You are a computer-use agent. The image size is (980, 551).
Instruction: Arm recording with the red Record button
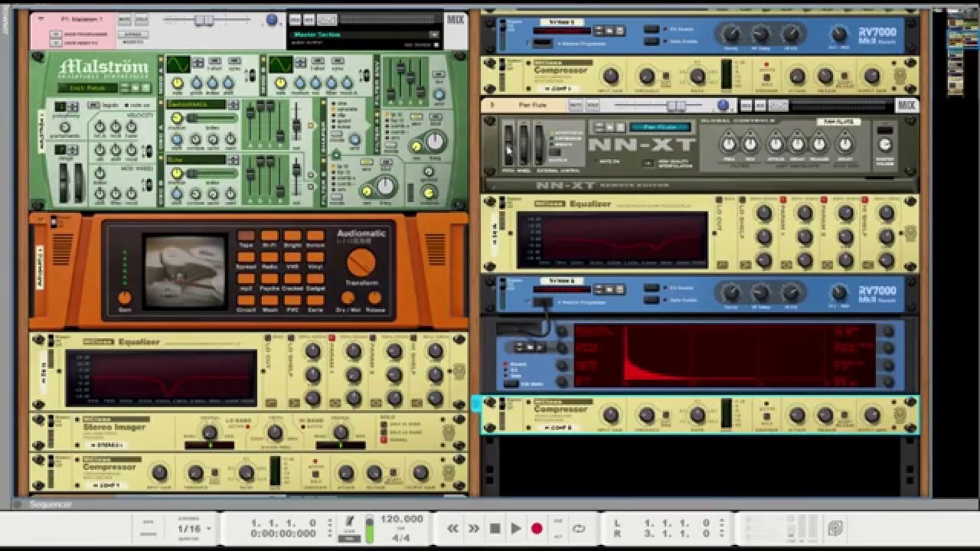(x=537, y=528)
